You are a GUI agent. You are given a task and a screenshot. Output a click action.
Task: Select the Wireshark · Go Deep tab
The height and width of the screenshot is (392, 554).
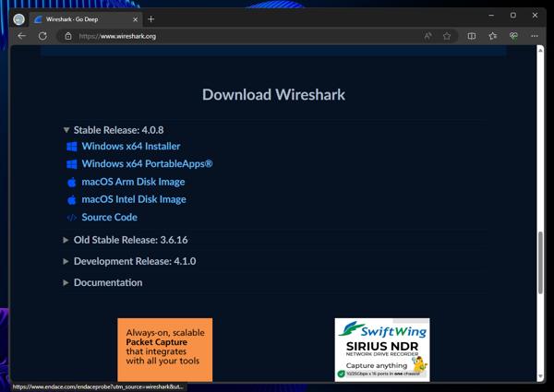85,19
